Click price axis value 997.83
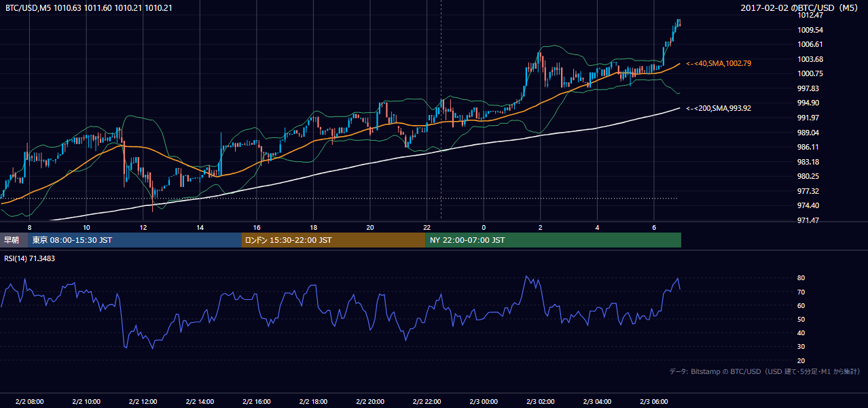The height and width of the screenshot is (408, 868). pyautogui.click(x=809, y=88)
